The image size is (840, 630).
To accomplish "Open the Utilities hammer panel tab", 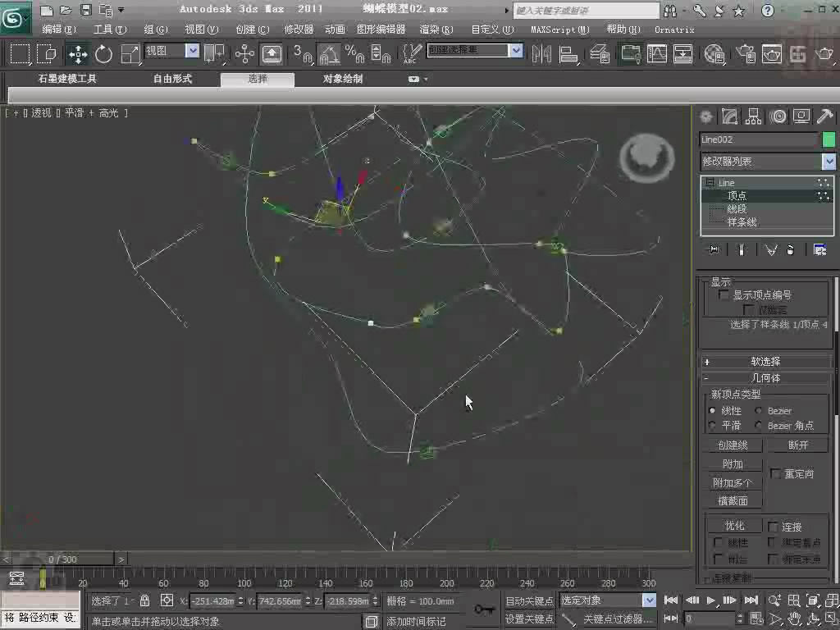I will (x=825, y=116).
